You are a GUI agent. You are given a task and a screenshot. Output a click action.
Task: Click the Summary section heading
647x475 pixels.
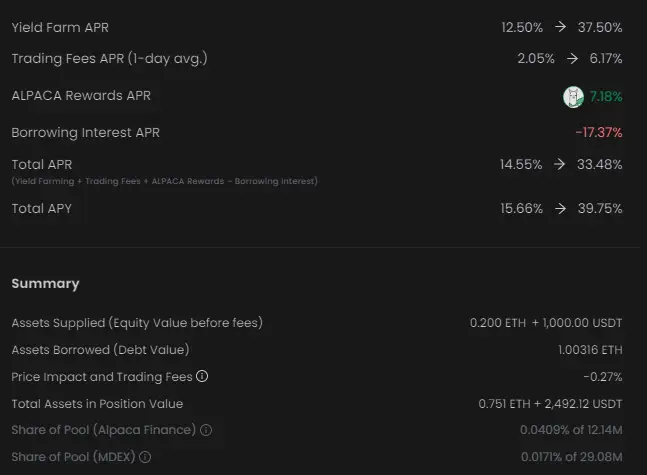pos(45,284)
